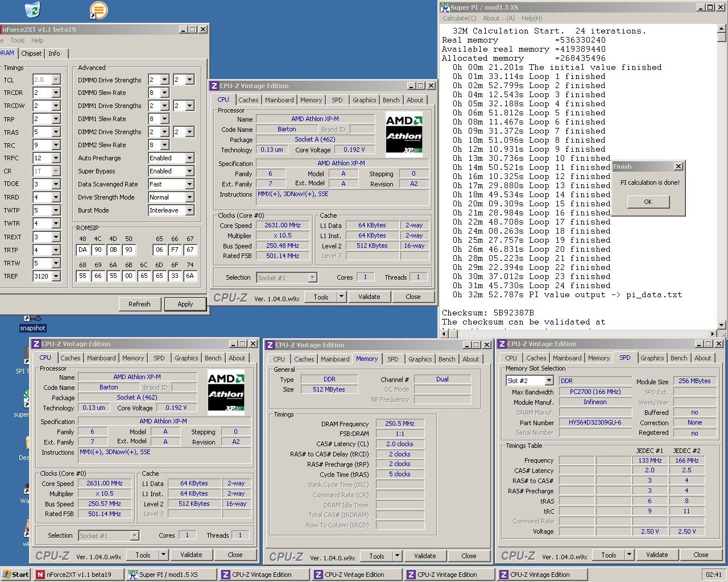
Task: Click Super PI vertical scrollbar down arrow
Action: click(722, 325)
